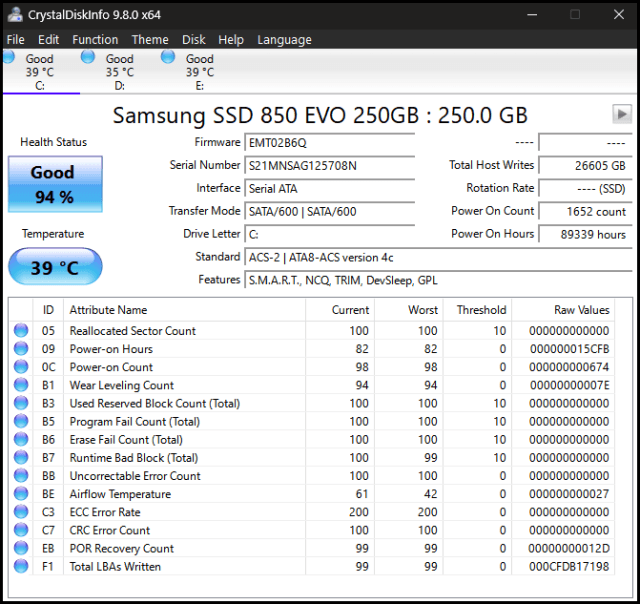Select the C: drive tab
Viewport: 640px width, 604px height.
[x=40, y=72]
